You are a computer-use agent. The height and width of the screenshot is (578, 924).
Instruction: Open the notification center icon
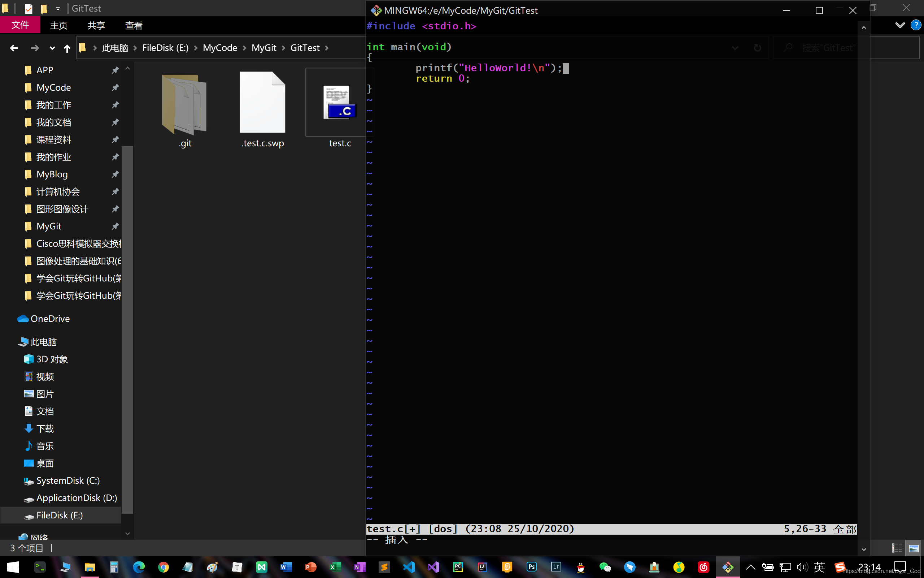click(899, 567)
